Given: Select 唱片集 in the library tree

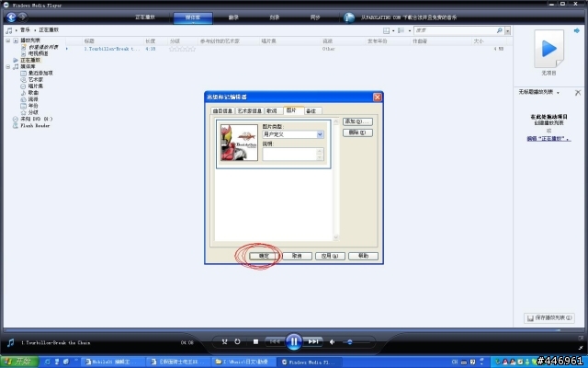Looking at the screenshot, I should click(x=36, y=86).
